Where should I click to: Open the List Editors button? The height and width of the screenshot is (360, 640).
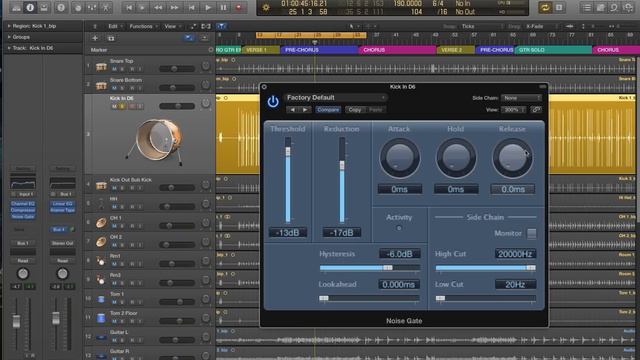tap(587, 7)
